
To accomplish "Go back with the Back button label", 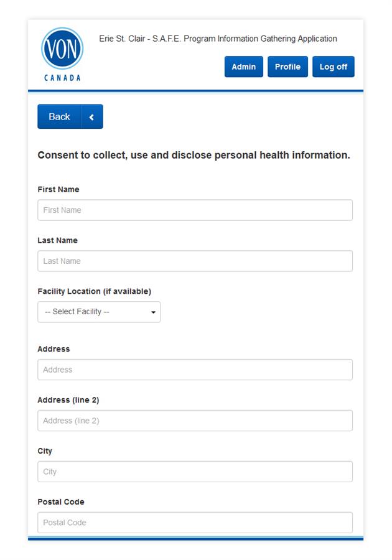I will pos(59,116).
